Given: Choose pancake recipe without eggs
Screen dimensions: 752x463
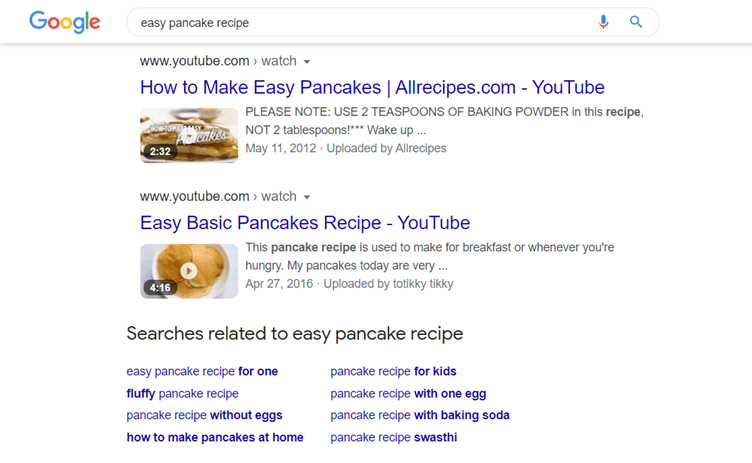Looking at the screenshot, I should click(204, 415).
